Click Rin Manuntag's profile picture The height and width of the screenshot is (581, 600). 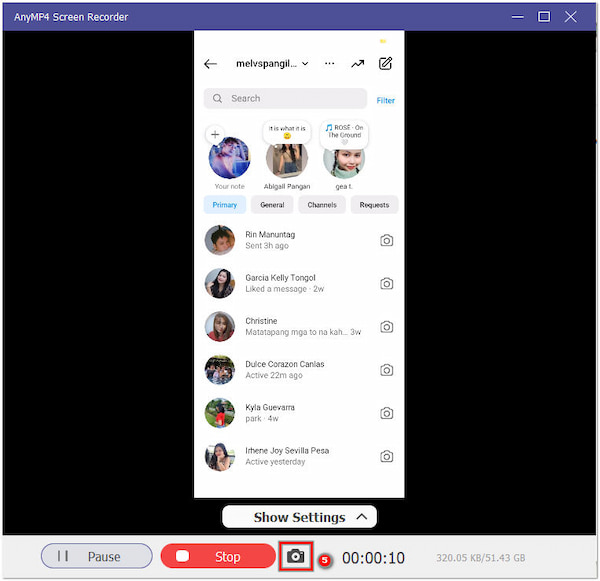pos(220,240)
